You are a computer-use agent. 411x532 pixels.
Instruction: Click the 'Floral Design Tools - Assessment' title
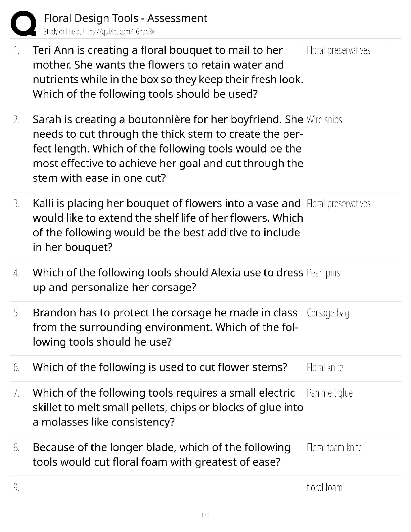pos(125,18)
